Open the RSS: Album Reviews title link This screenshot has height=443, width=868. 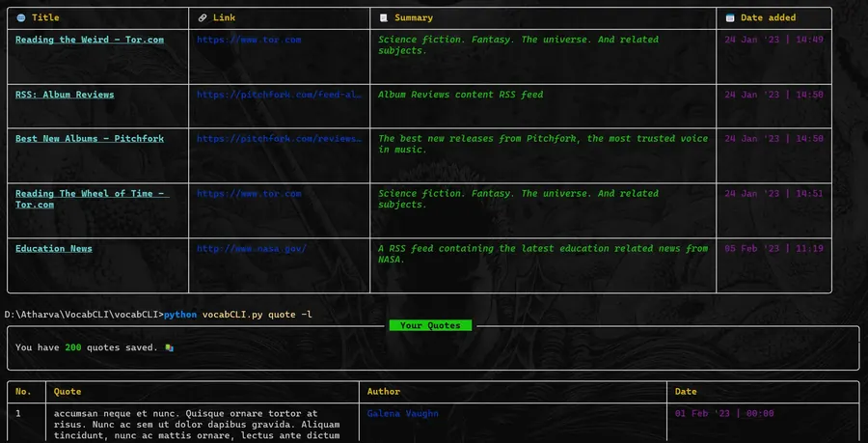point(65,95)
